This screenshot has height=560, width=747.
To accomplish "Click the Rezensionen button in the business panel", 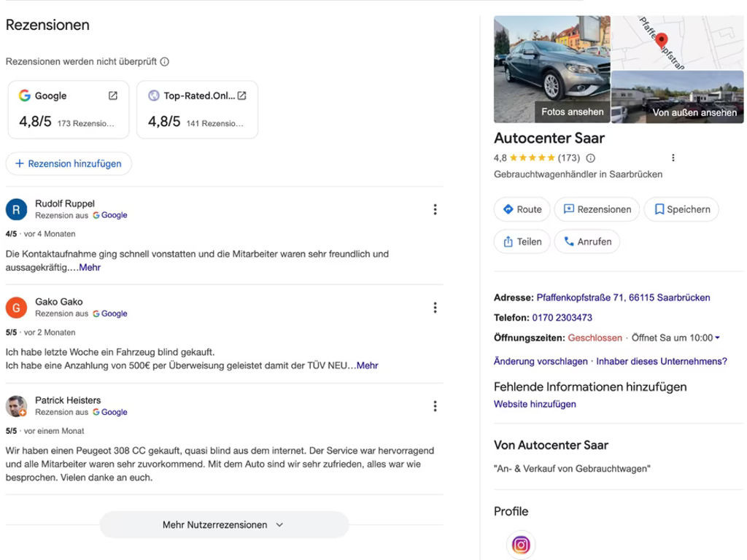I will click(x=597, y=209).
